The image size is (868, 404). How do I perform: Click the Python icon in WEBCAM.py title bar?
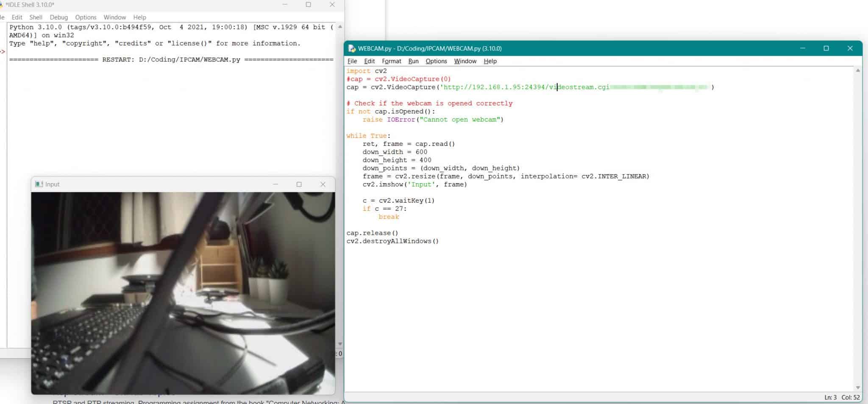(x=351, y=48)
